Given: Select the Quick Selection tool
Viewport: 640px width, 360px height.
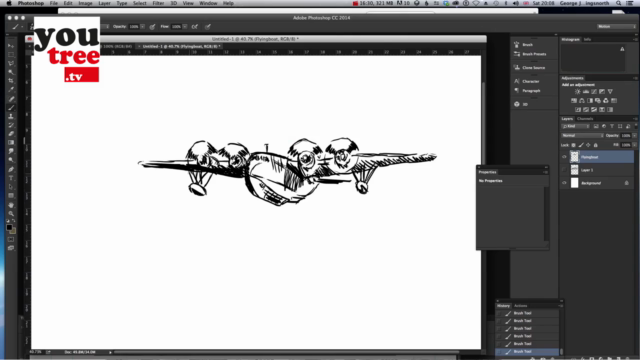Looking at the screenshot, I should [11, 72].
